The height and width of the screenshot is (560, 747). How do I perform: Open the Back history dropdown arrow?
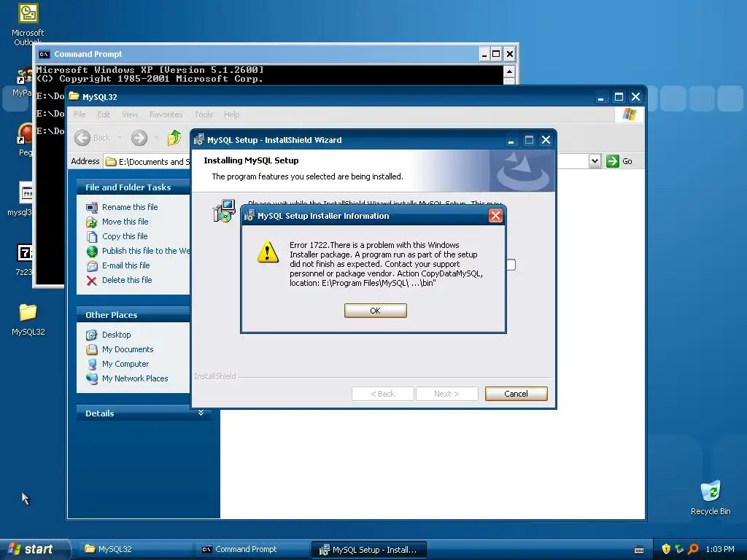(120, 138)
